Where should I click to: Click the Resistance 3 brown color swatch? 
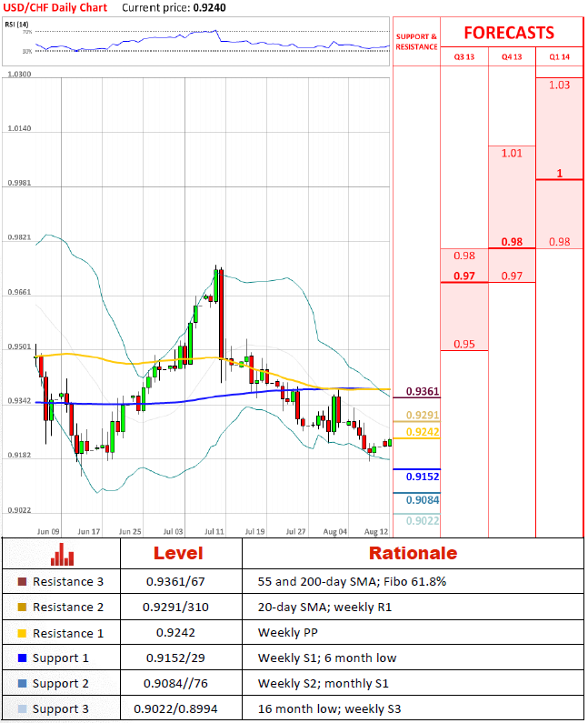tap(22, 581)
